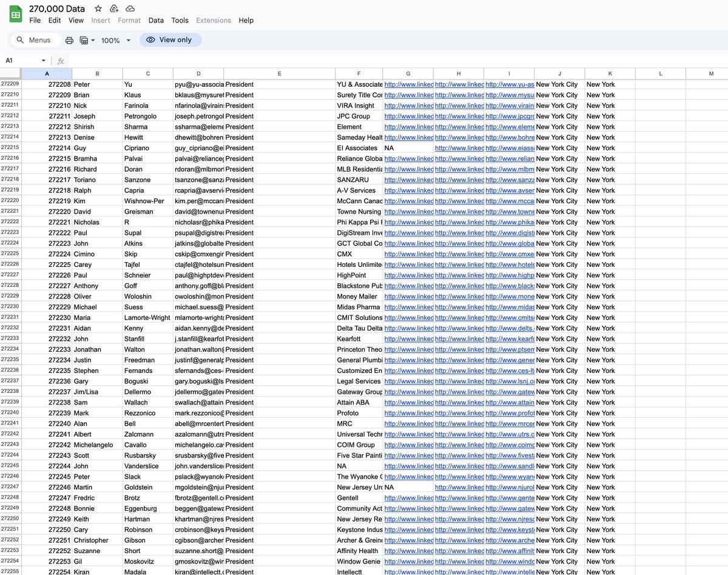Star the 270,000 Data spreadsheet
Screen dimensions: 728x575
[98, 8]
